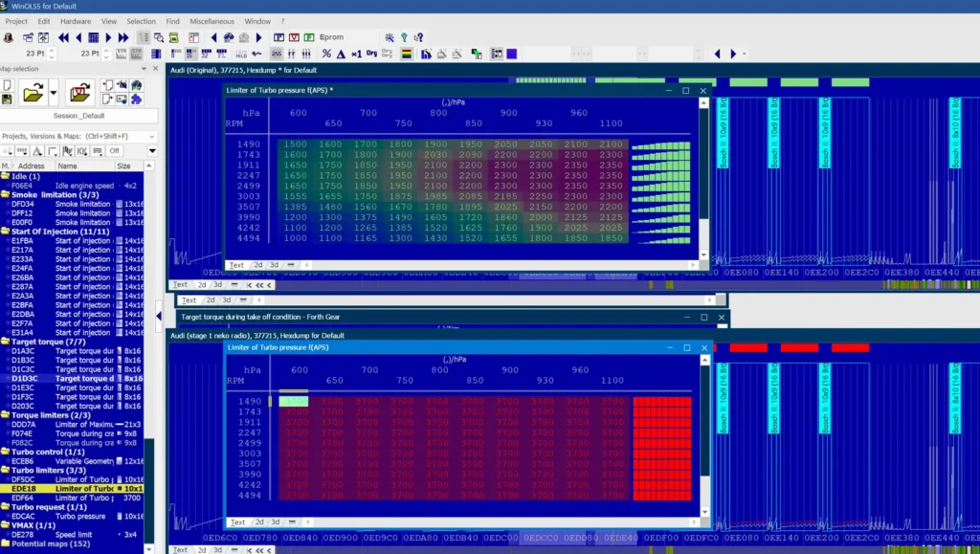Open Map selection panel options arrow
Screen dimensions: 980x554
(144, 69)
